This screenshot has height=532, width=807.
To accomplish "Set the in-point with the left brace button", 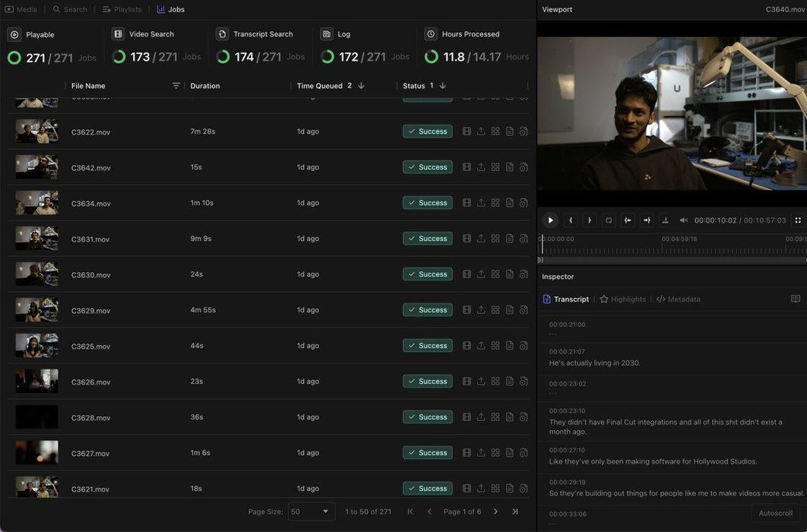I will click(x=570, y=220).
